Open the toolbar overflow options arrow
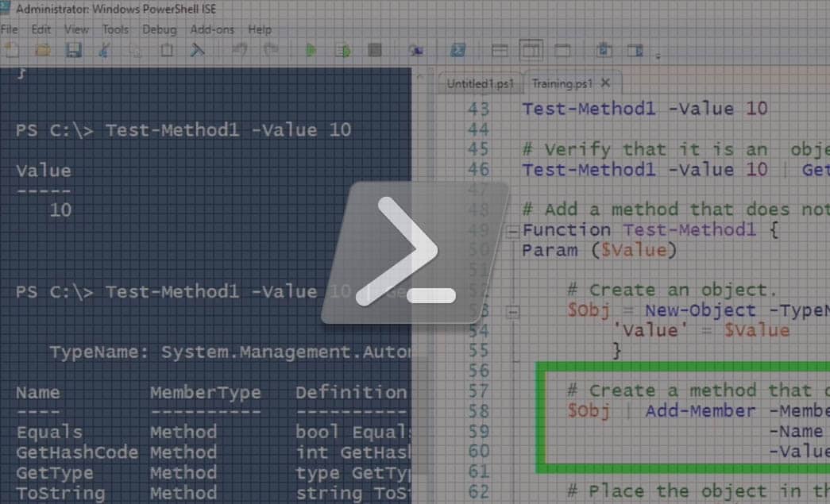This screenshot has width=830, height=504. pyautogui.click(x=658, y=56)
